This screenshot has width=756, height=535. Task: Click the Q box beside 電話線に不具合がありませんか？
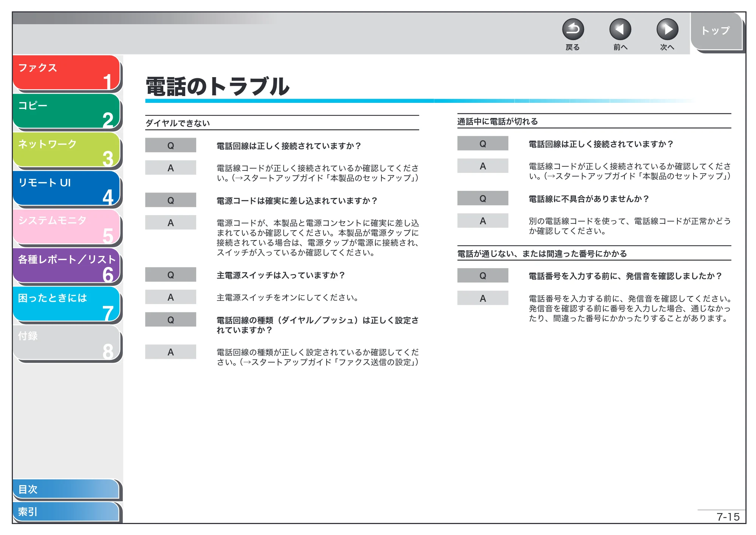[x=483, y=198]
